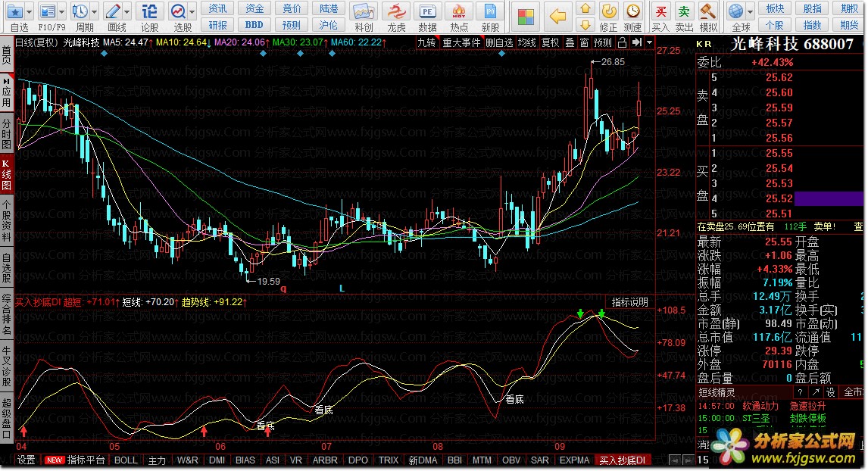
Task: Click the yellow back arrow icon
Action: pos(557,17)
